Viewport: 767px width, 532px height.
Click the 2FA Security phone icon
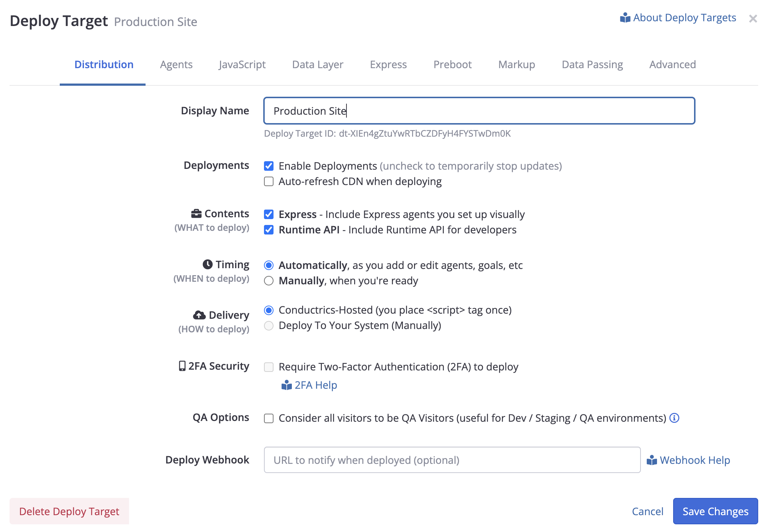click(x=182, y=366)
